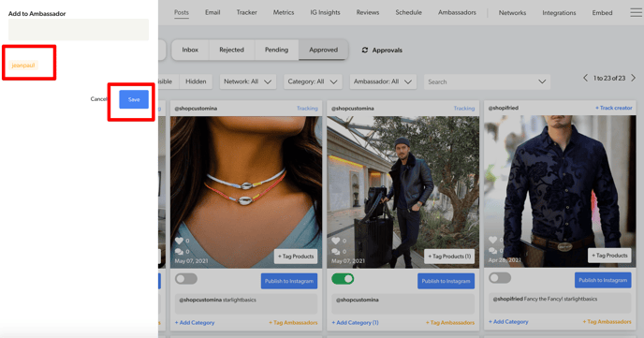Go to next page arrow
This screenshot has width=644, height=338.
pyautogui.click(x=634, y=78)
